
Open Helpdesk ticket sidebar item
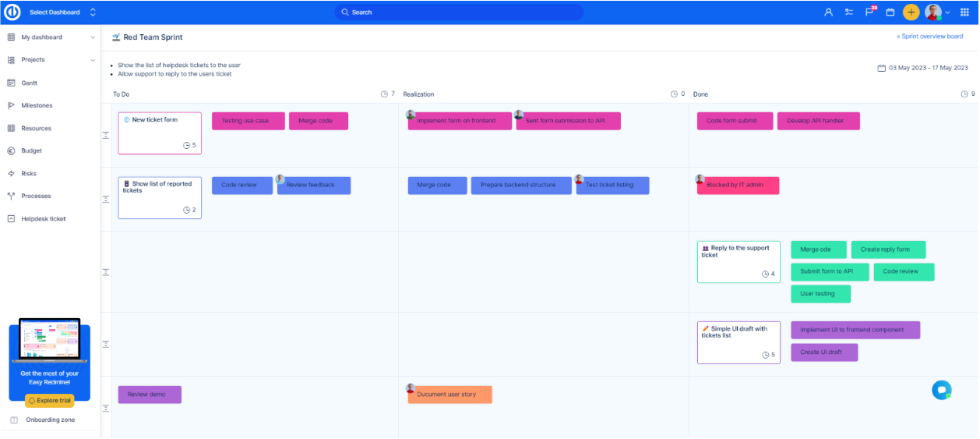click(43, 219)
